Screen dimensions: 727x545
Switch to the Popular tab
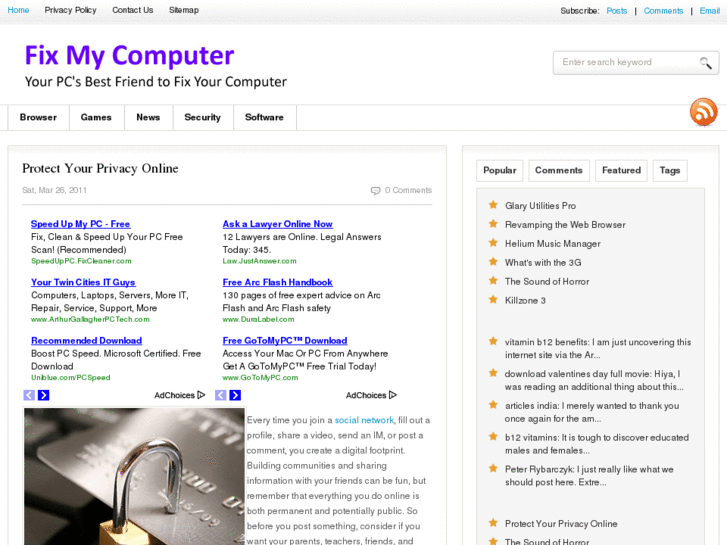[x=500, y=171]
